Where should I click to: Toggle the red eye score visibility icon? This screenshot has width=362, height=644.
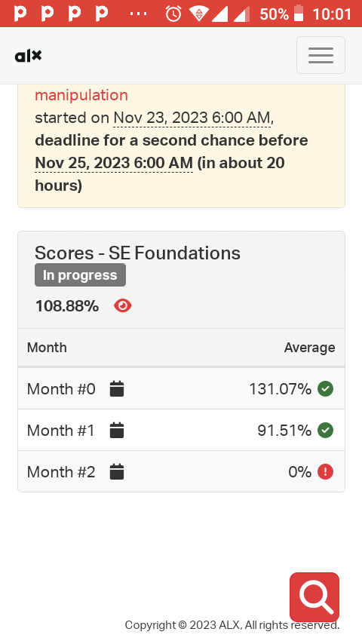122,306
